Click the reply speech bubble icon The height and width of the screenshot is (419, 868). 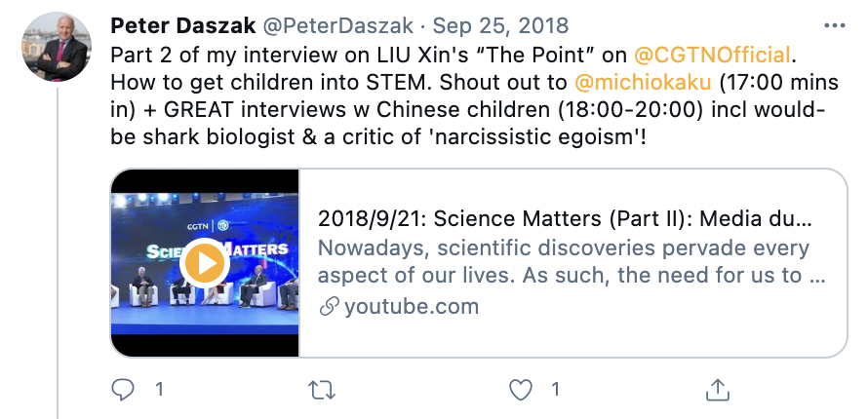(123, 390)
